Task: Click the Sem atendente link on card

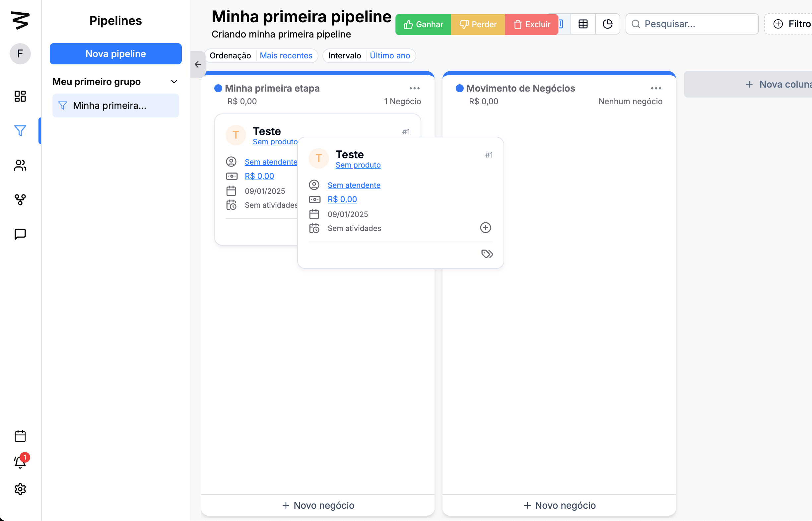Action: click(x=354, y=185)
